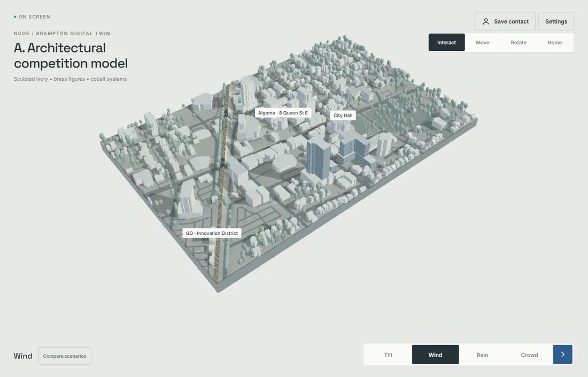This screenshot has height=377, width=588.
Task: Reset view with Home
Action: (x=554, y=42)
